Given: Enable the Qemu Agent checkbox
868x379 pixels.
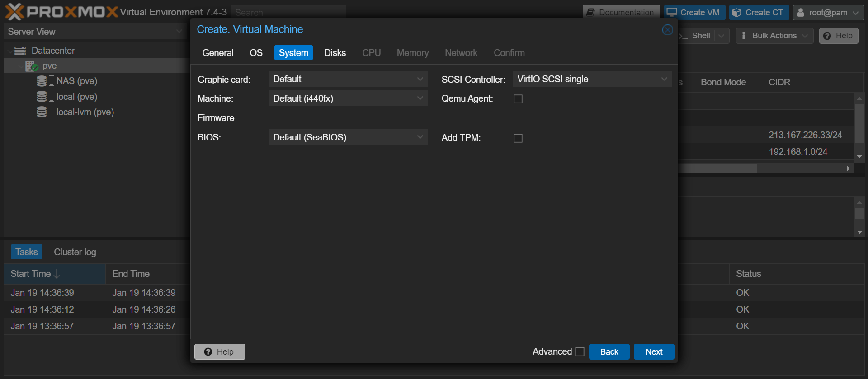Looking at the screenshot, I should (x=518, y=99).
